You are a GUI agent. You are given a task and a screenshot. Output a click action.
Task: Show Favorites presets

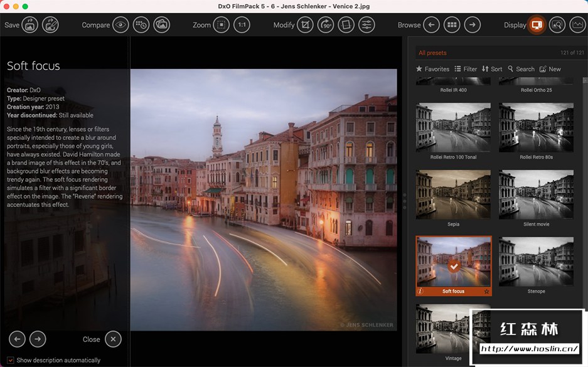pyautogui.click(x=432, y=69)
